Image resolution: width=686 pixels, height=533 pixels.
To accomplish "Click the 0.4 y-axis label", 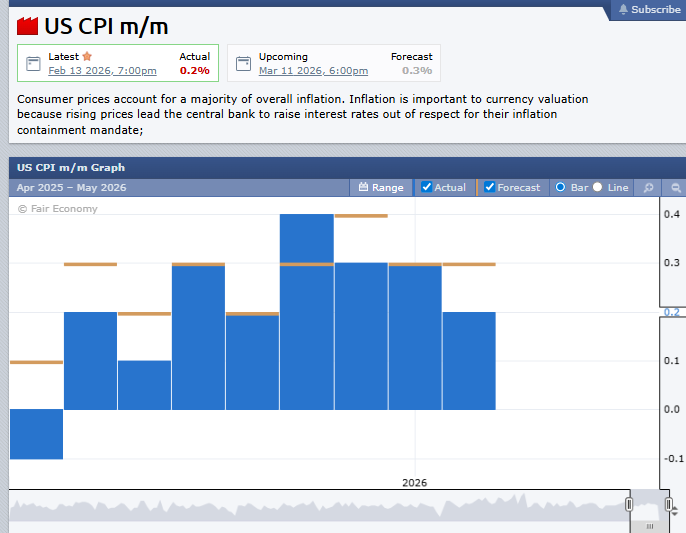I will click(x=672, y=214).
